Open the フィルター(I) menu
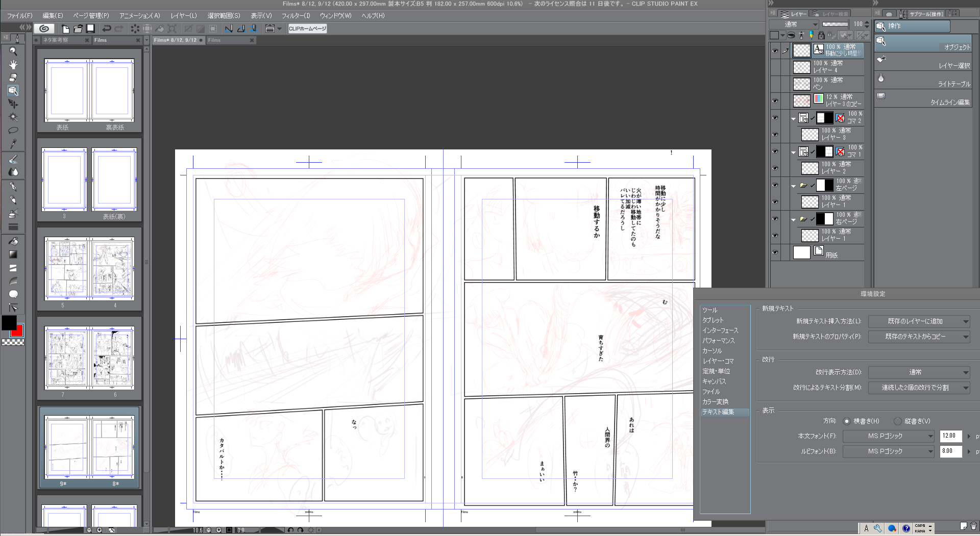This screenshot has height=536, width=980. point(296,16)
